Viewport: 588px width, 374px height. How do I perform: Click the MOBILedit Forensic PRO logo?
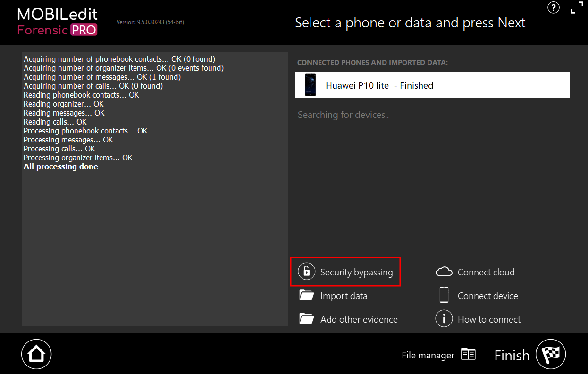point(57,22)
